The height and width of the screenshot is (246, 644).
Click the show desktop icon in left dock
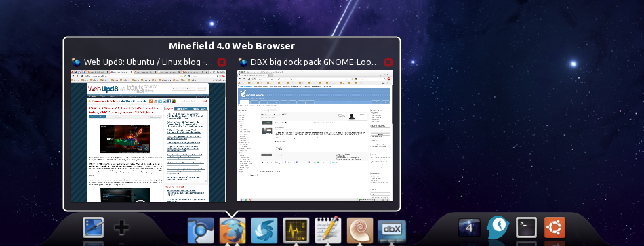coord(94,227)
